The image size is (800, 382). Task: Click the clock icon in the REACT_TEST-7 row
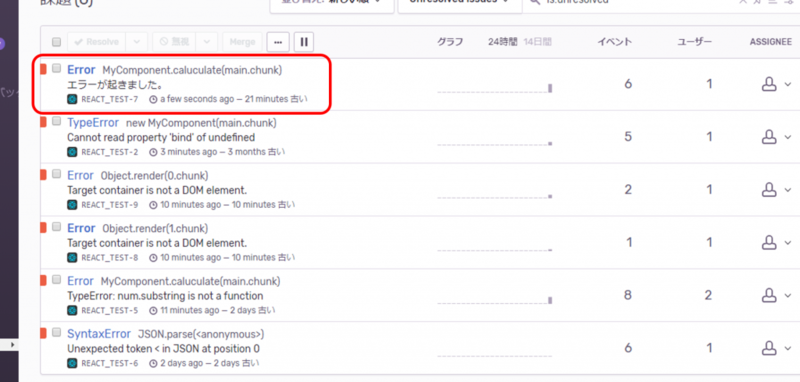pyautogui.click(x=153, y=99)
